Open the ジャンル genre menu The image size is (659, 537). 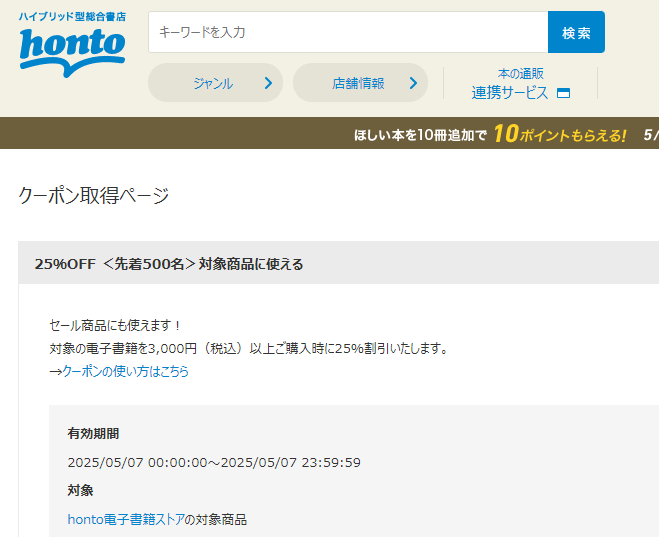[x=215, y=83]
